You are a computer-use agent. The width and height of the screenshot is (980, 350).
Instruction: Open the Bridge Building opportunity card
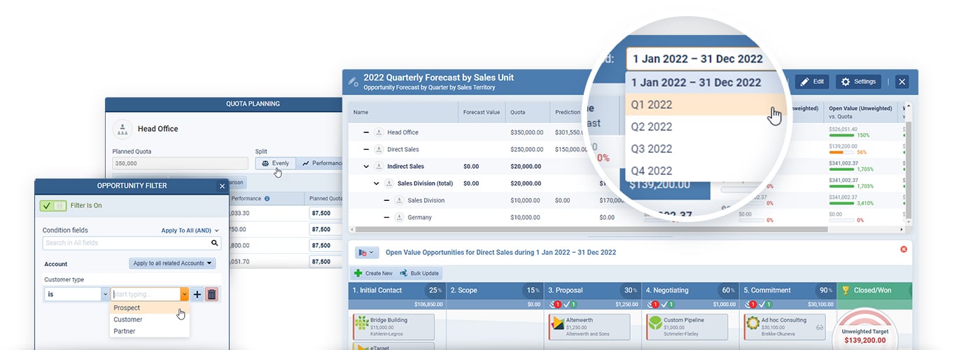click(394, 327)
